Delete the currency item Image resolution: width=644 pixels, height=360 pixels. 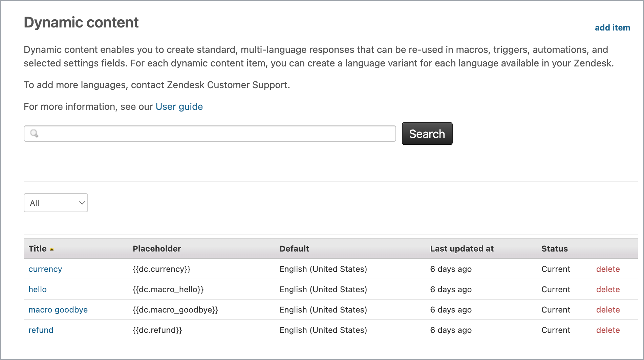tap(608, 269)
